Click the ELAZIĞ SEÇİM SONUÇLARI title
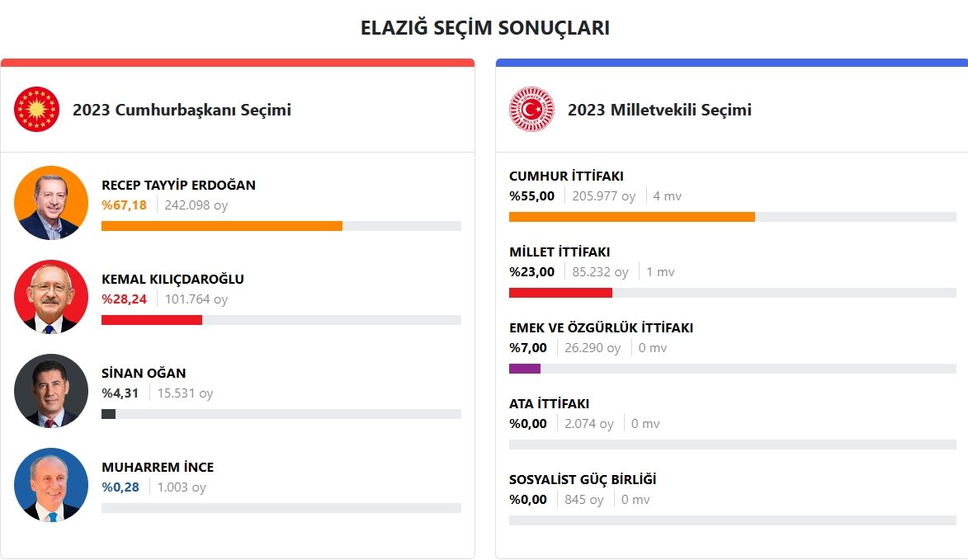Viewport: 968px width, 560px height. tap(484, 28)
